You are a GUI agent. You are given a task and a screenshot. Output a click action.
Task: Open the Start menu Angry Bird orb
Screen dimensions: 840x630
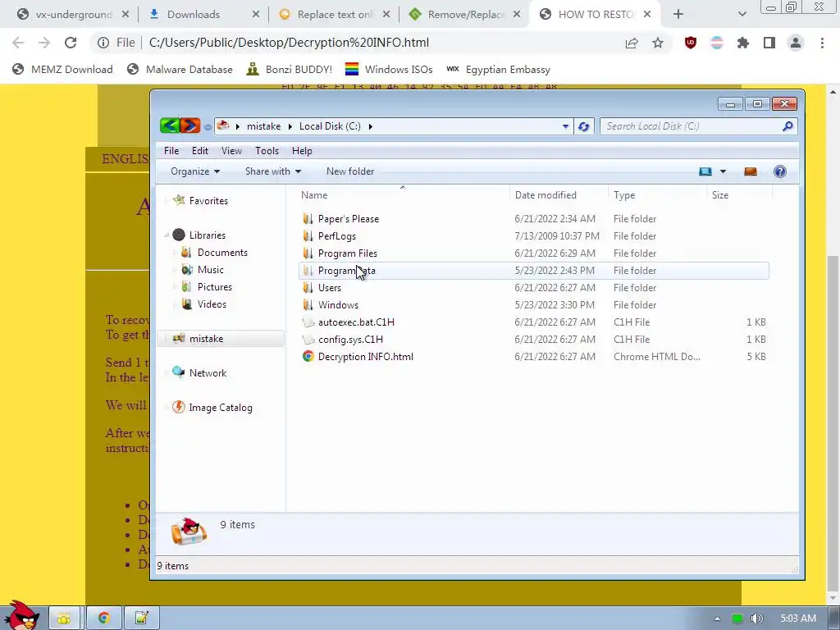click(x=22, y=615)
